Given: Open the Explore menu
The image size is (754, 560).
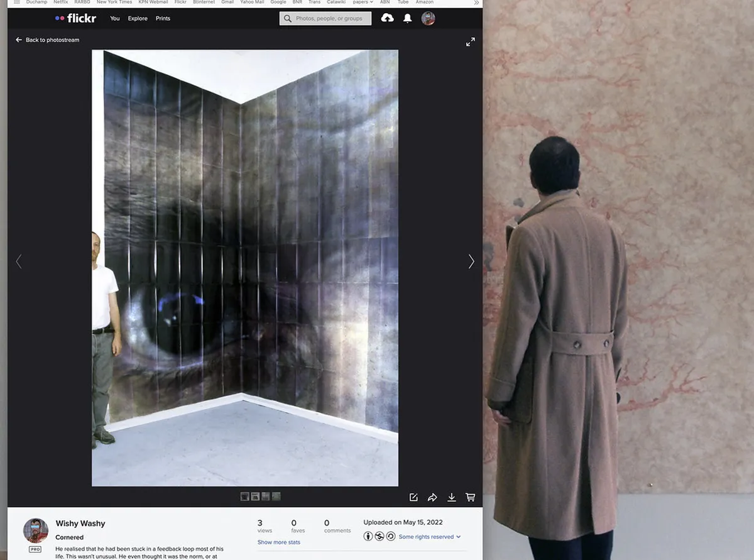Looking at the screenshot, I should [x=138, y=18].
